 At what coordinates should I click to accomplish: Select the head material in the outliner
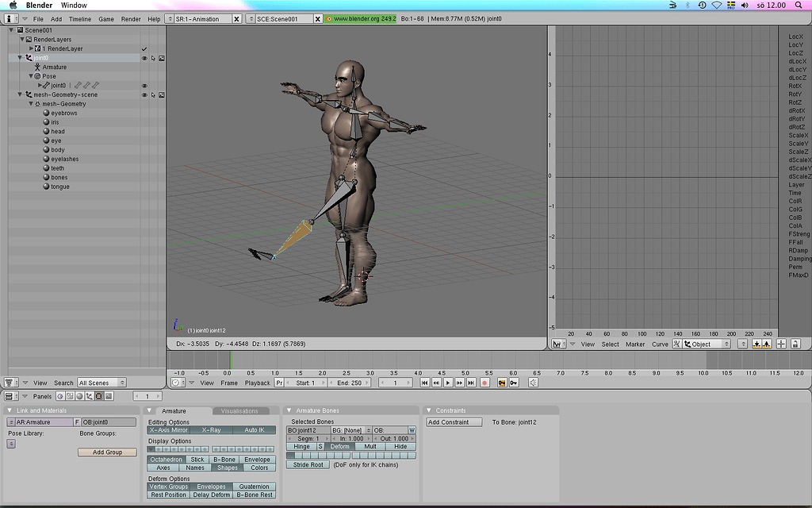tap(58, 132)
